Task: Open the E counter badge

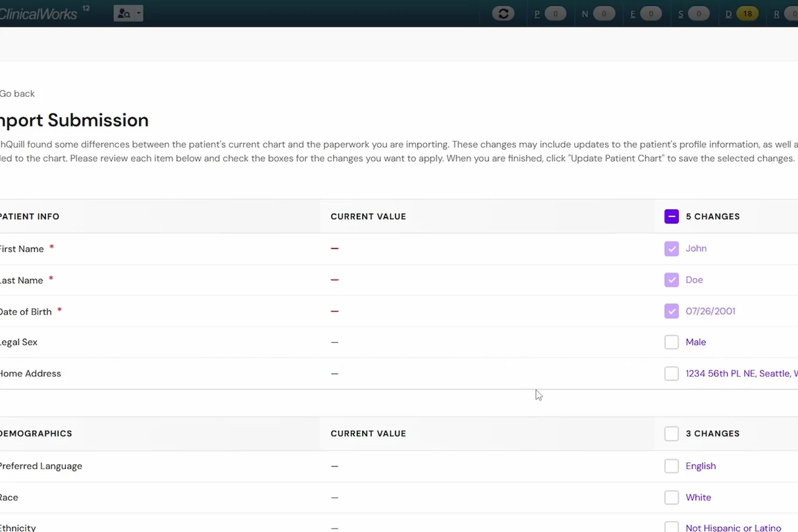Action: pyautogui.click(x=651, y=14)
